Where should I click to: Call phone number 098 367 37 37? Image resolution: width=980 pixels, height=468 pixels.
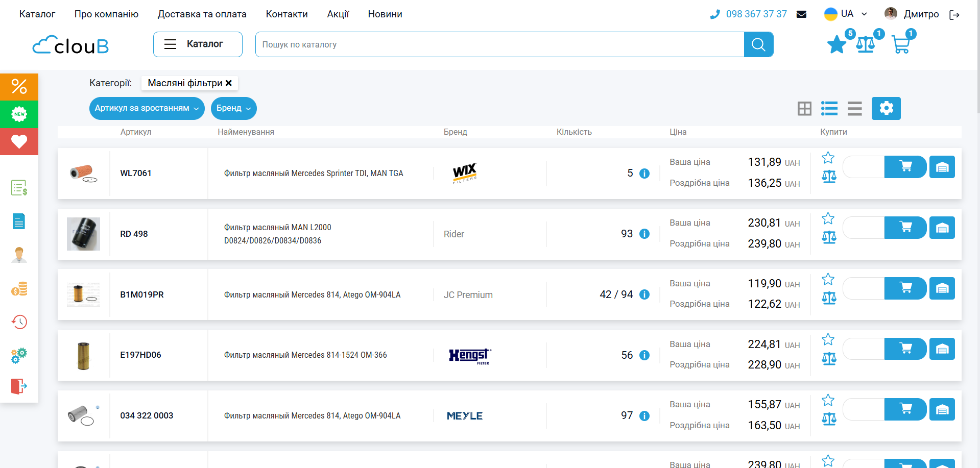coord(756,14)
